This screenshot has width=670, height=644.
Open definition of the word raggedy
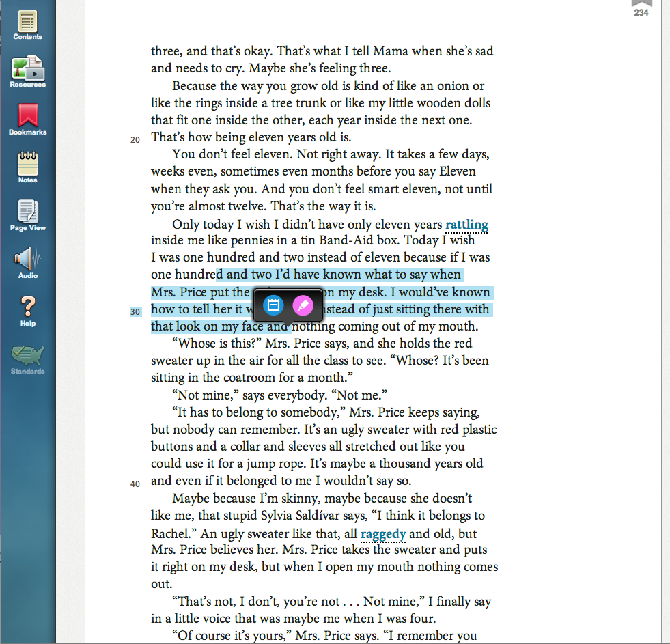pos(383,534)
